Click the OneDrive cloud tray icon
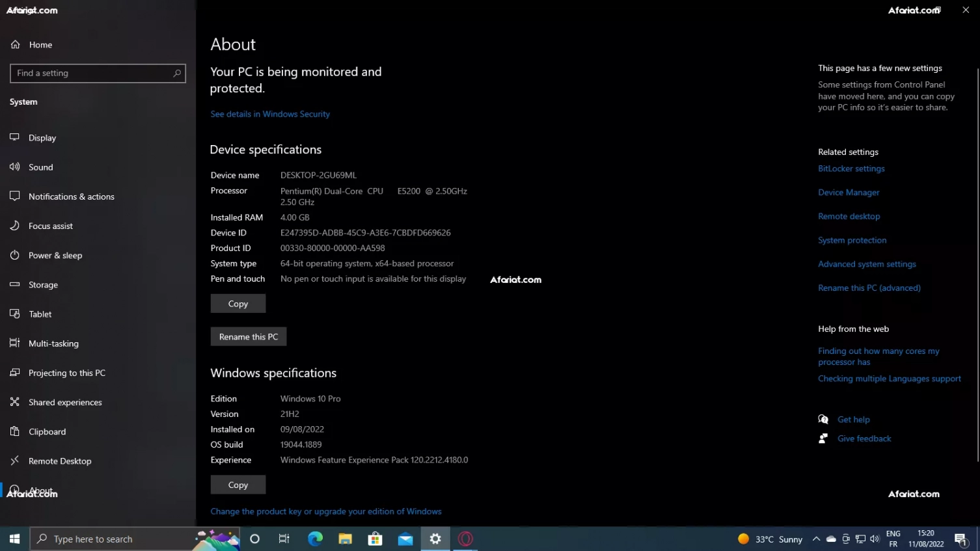Screen dimensions: 980x551 831,539
